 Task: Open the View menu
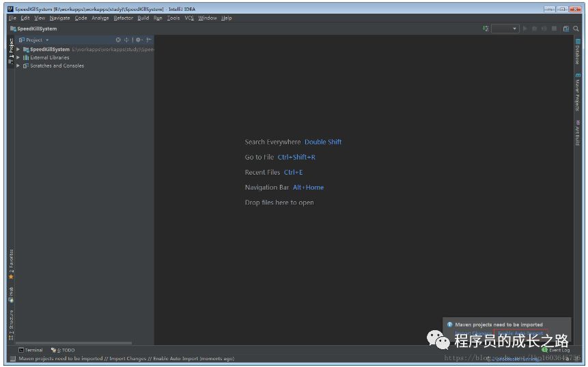tap(40, 18)
